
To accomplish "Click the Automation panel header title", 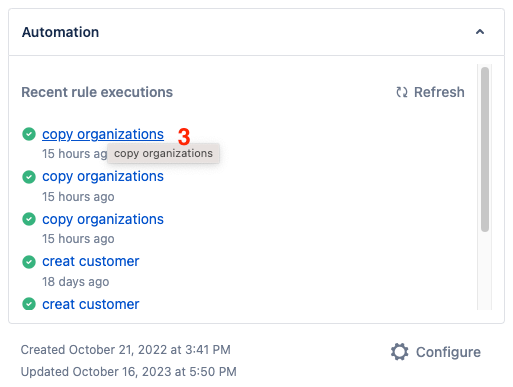I will [60, 32].
